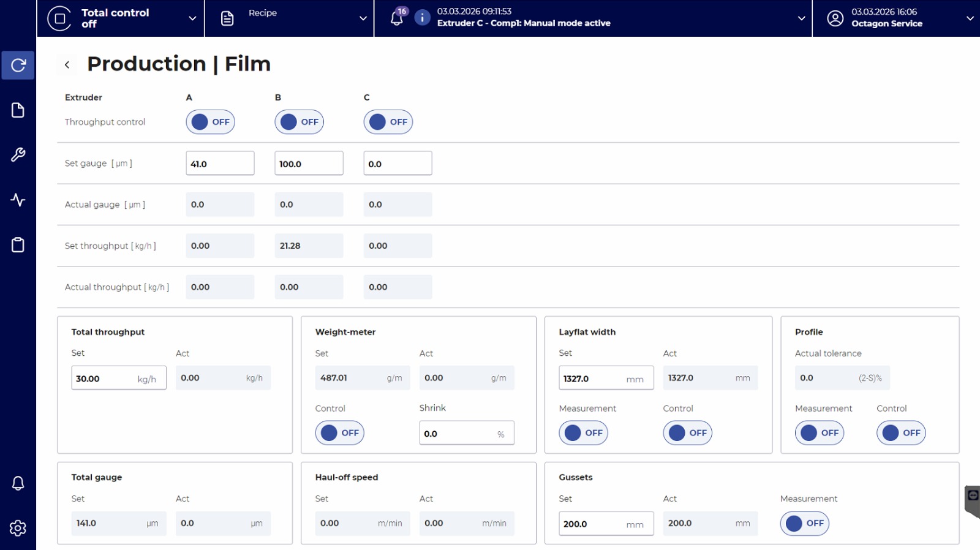Open the settings gear in sidebar
980x550 pixels.
18,528
